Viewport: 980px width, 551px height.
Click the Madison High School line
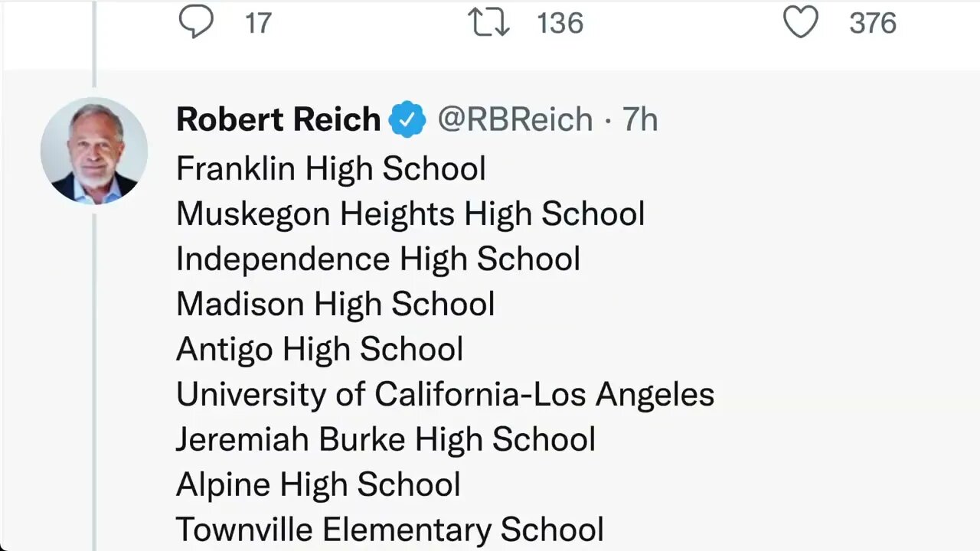335,304
